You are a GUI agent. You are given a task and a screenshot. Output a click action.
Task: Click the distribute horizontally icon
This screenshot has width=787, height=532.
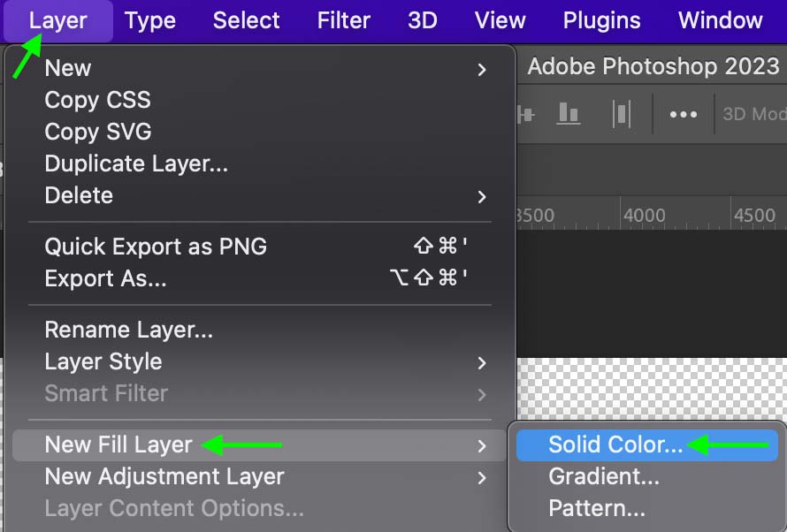[x=622, y=113]
